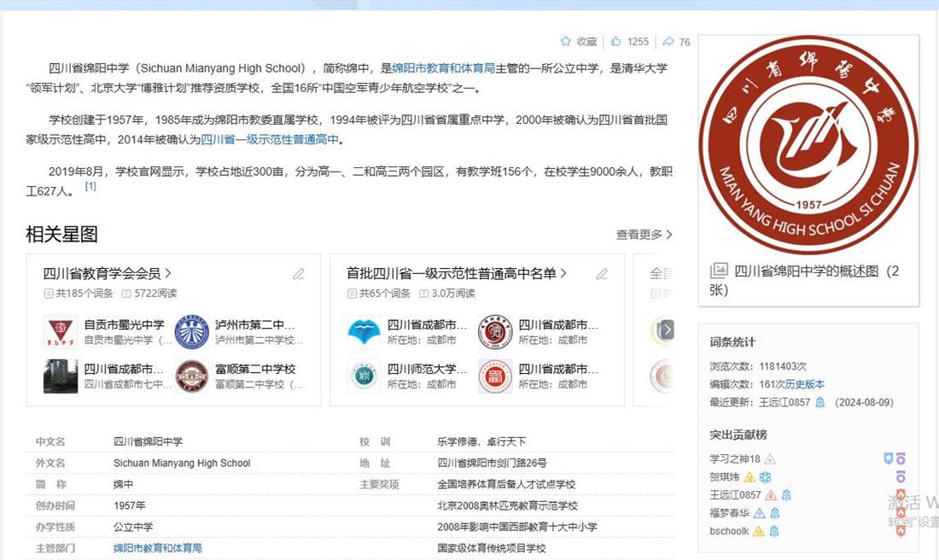Image resolution: width=939 pixels, height=560 pixels.
Task: Click the 富顺第二中学校 logo icon
Action: [x=191, y=376]
